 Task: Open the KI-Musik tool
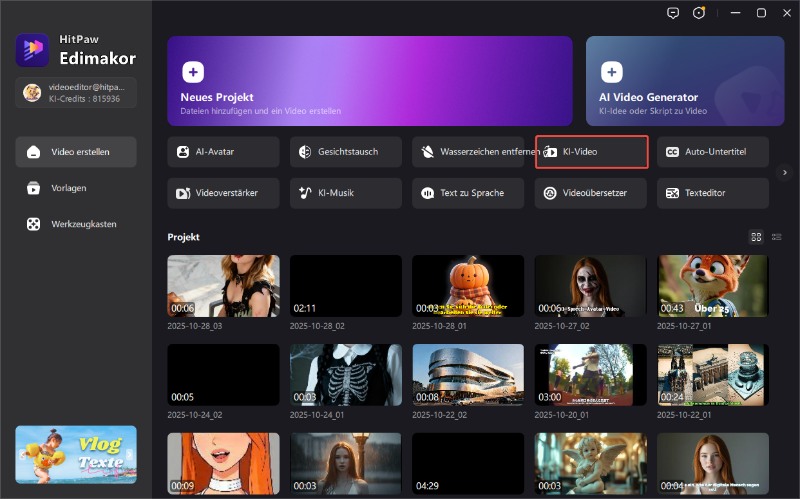coord(346,193)
